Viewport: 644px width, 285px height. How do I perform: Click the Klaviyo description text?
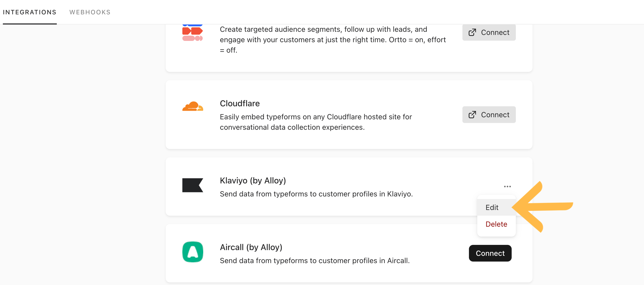coord(316,194)
